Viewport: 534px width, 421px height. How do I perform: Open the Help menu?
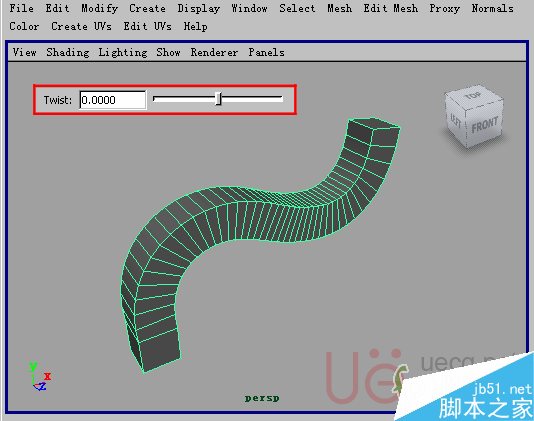(195, 27)
